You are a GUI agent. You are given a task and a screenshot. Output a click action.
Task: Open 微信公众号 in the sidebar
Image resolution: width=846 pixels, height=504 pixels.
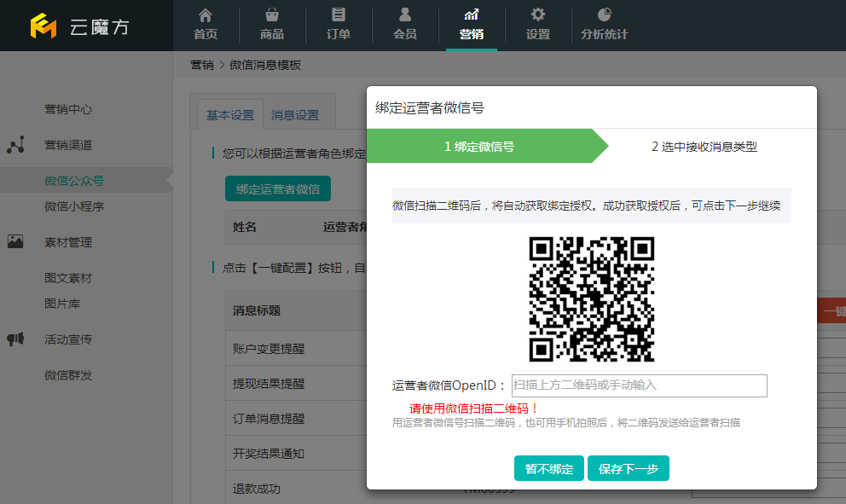coord(74,181)
